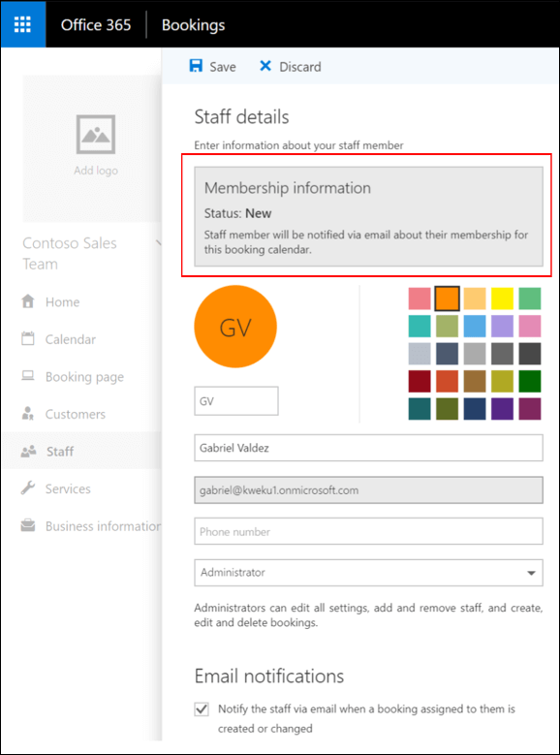This screenshot has width=560, height=755.
Task: Pick the lavender color swatch
Action: pos(502,326)
